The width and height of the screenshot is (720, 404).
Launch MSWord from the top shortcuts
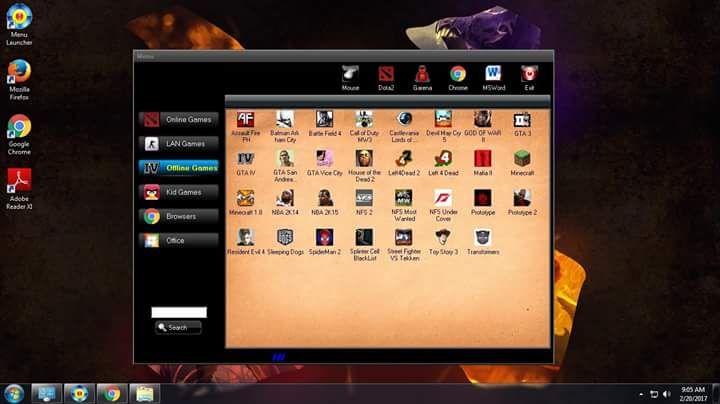click(494, 78)
